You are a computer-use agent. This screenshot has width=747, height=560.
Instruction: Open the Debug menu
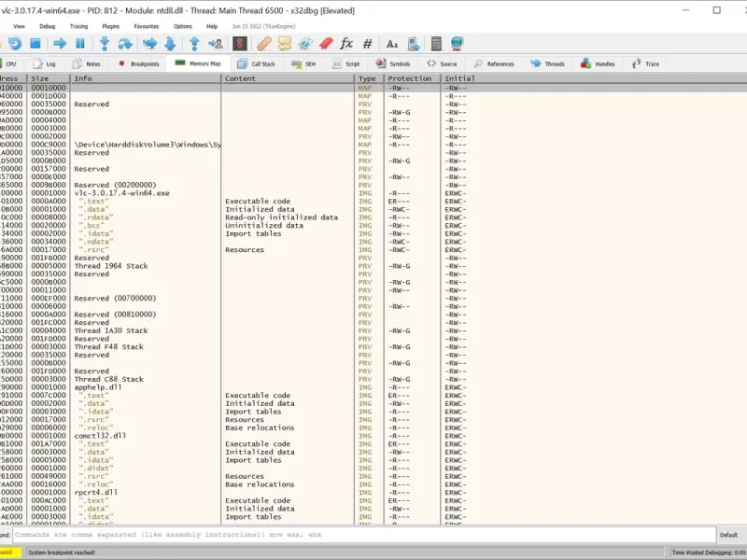(47, 26)
